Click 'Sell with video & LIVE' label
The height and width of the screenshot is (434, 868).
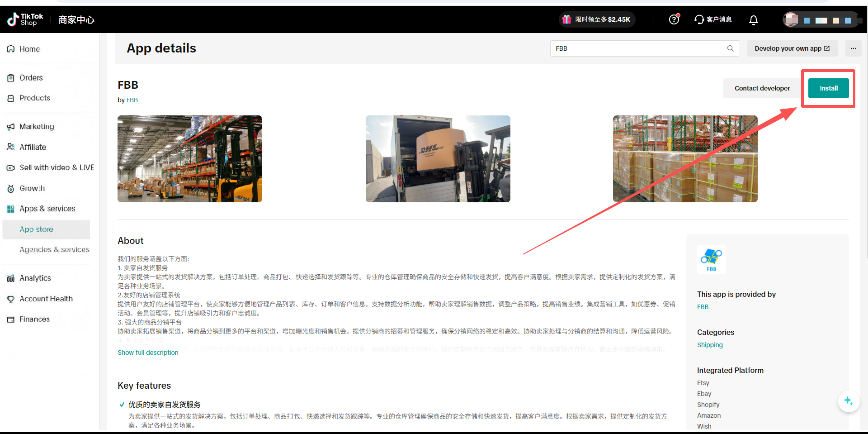click(57, 167)
